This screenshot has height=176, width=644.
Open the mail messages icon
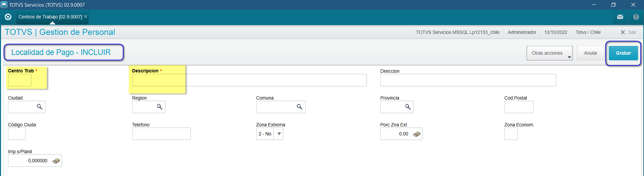point(620,17)
